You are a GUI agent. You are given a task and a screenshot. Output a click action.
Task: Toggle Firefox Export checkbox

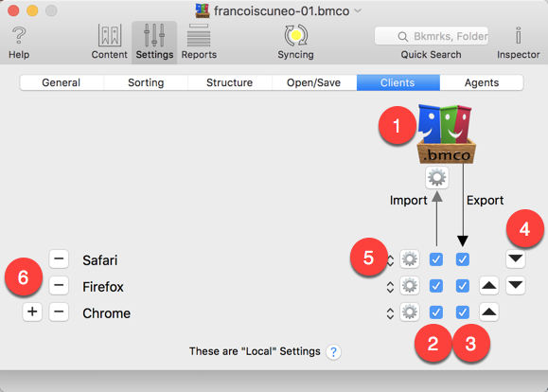coord(463,286)
